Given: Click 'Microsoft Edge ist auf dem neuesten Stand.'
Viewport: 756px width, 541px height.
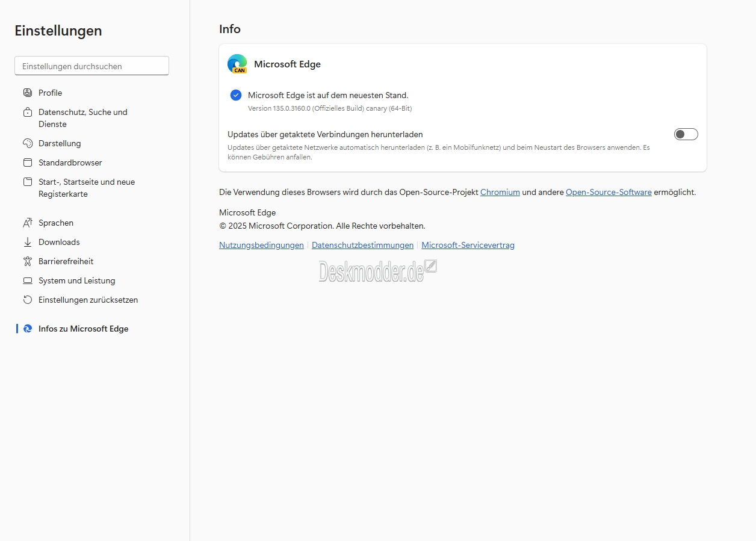Looking at the screenshot, I should coord(328,95).
